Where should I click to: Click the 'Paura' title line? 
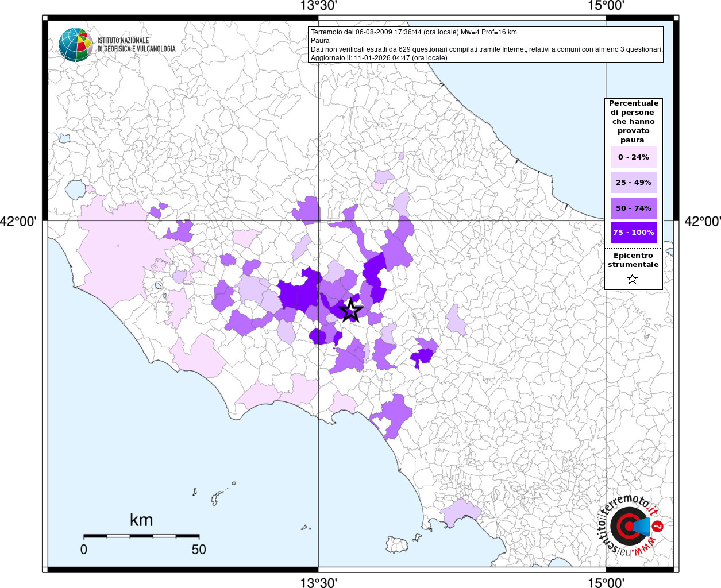pos(320,41)
